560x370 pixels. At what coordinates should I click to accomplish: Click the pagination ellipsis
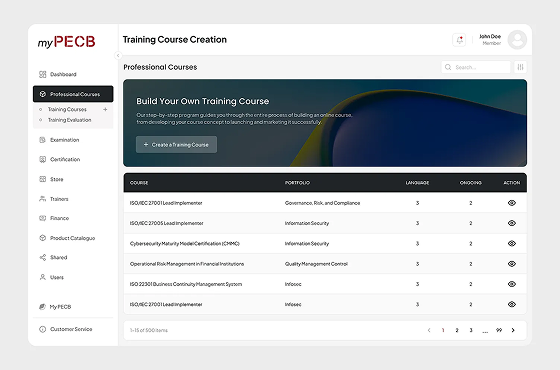coord(485,331)
